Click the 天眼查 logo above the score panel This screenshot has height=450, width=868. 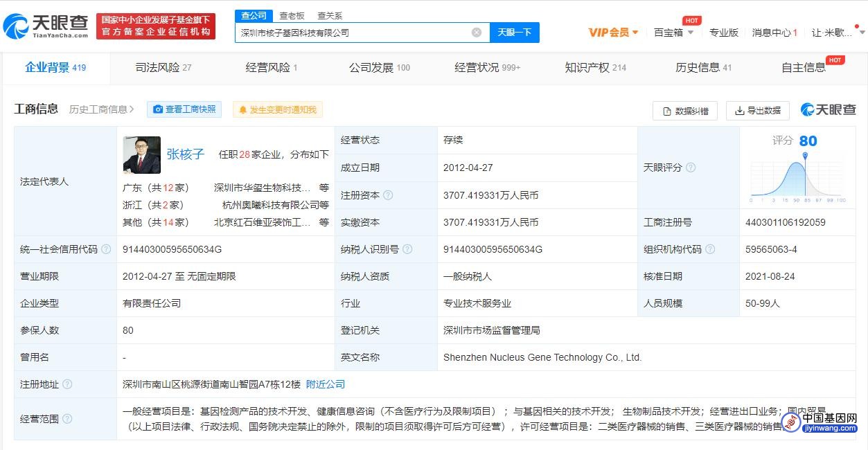coord(829,109)
